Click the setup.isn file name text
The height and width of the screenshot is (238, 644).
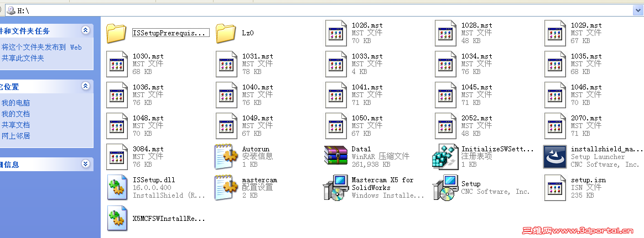(588, 180)
